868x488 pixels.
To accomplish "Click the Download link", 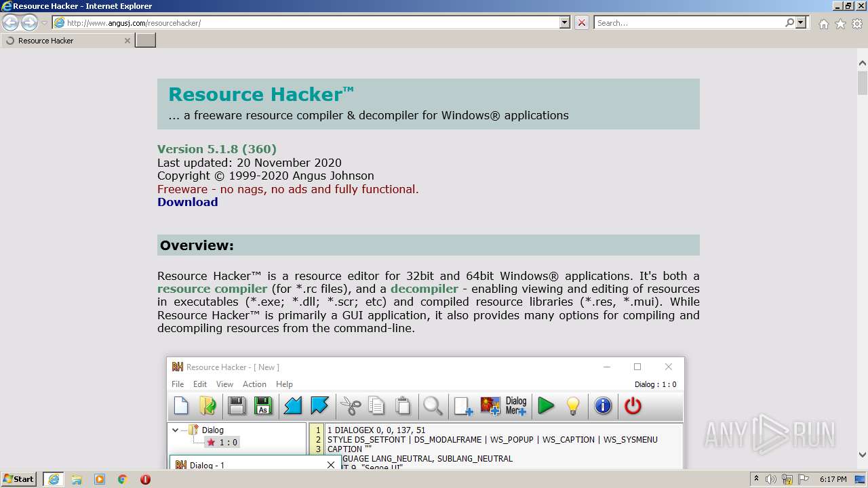I will (188, 202).
